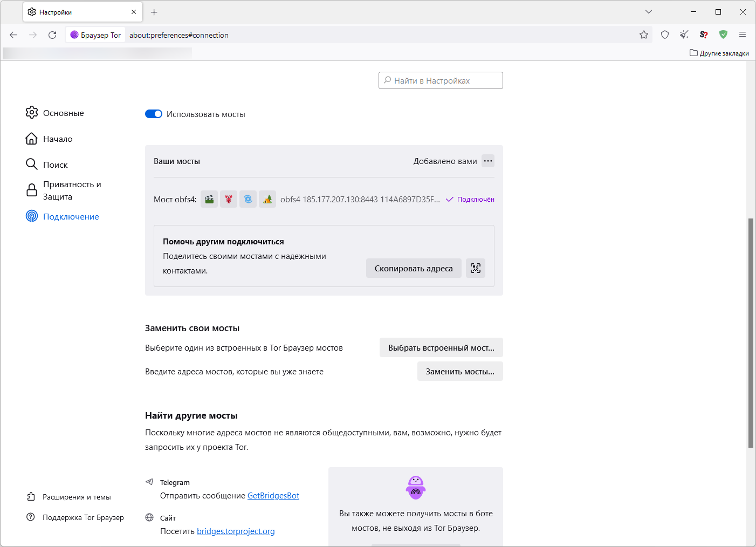Screen dimensions: 756x547
Task: Visit bridges.torproject.org link
Action: 236,531
